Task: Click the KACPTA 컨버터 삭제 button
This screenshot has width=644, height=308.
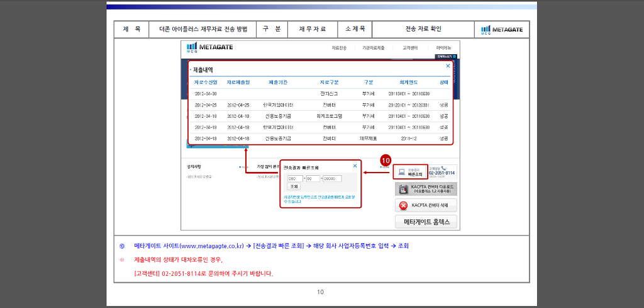Action: point(426,205)
